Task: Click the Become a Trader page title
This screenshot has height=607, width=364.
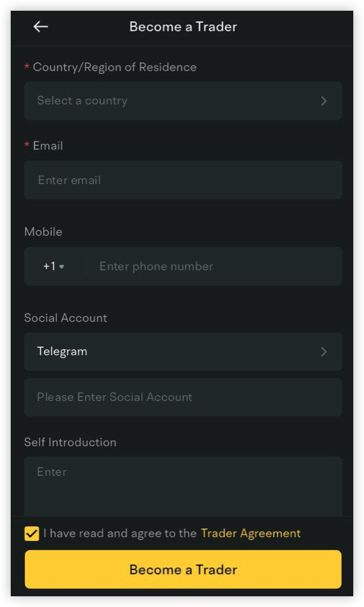Action: point(183,27)
